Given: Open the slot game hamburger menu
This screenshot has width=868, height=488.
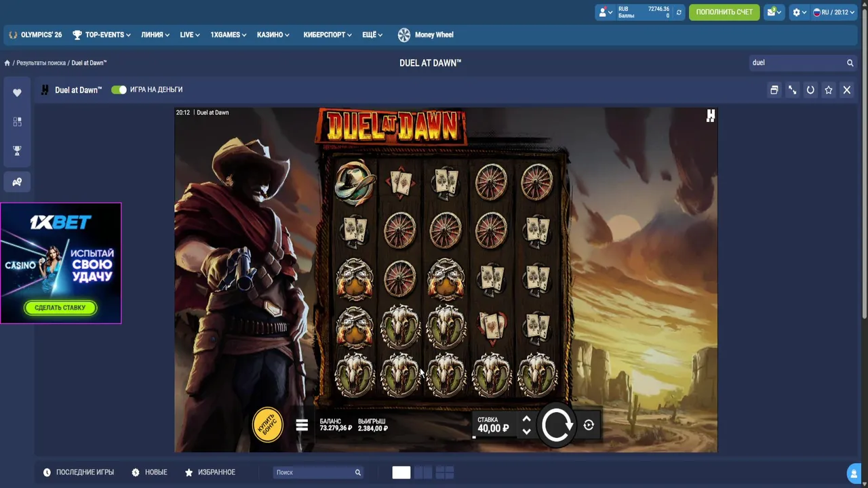Looking at the screenshot, I should point(302,425).
